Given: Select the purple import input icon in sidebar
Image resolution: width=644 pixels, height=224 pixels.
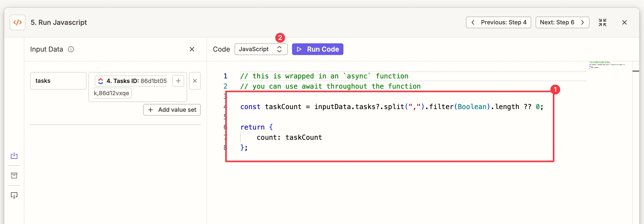Looking at the screenshot, I should [14, 156].
